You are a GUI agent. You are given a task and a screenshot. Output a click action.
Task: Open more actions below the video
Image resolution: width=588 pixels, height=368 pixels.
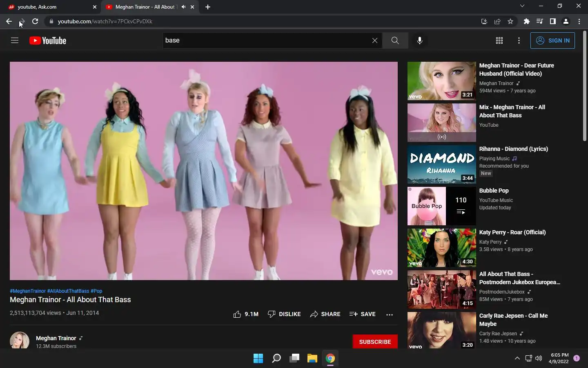click(x=390, y=314)
